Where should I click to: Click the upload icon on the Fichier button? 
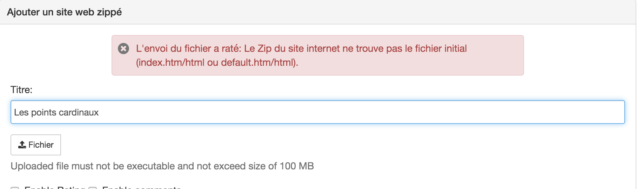pos(22,145)
